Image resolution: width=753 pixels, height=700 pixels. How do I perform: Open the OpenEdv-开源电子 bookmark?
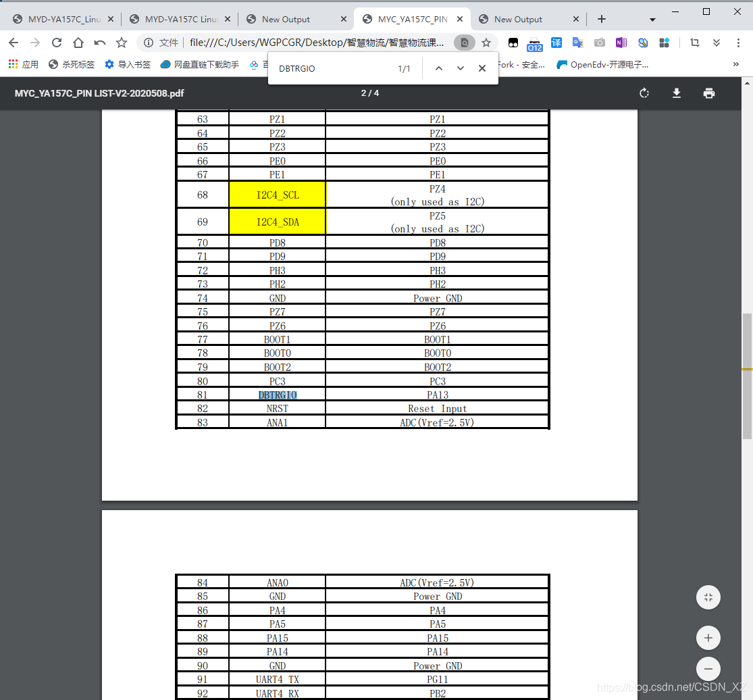[x=602, y=64]
